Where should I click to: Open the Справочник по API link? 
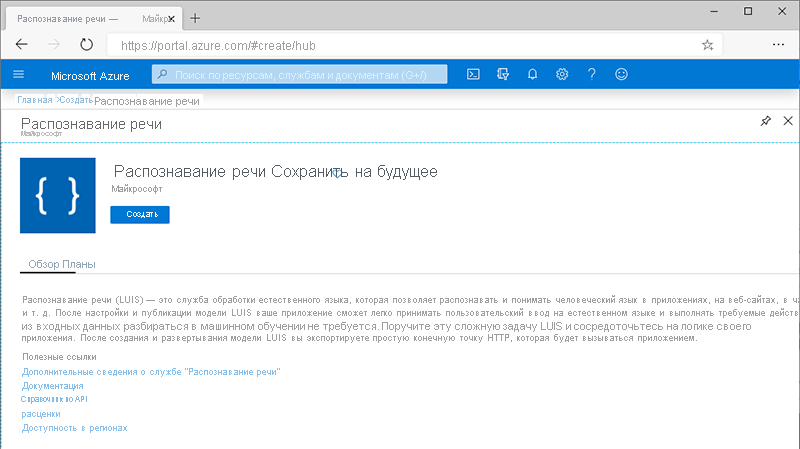click(54, 399)
